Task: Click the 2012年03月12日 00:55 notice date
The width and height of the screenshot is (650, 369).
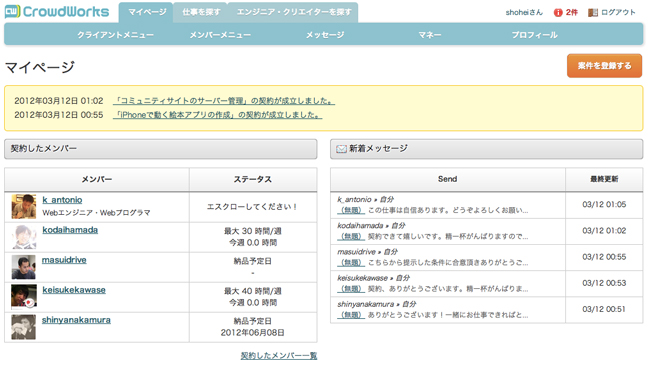Action: (58, 115)
